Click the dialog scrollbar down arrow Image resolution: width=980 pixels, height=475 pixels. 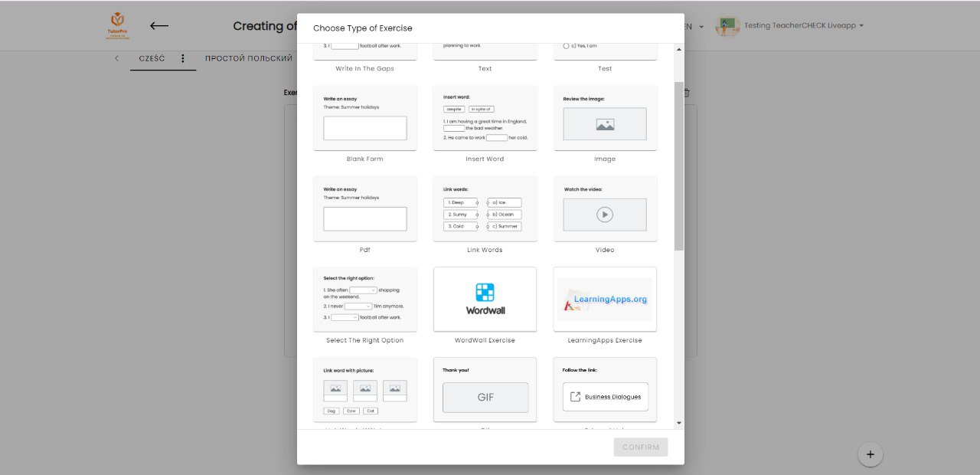pyautogui.click(x=679, y=423)
